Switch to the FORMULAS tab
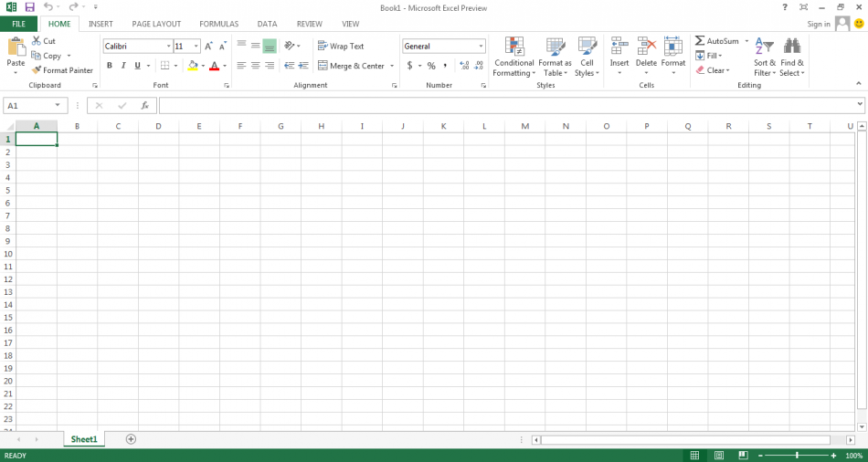Image resolution: width=868 pixels, height=462 pixels. coord(219,24)
